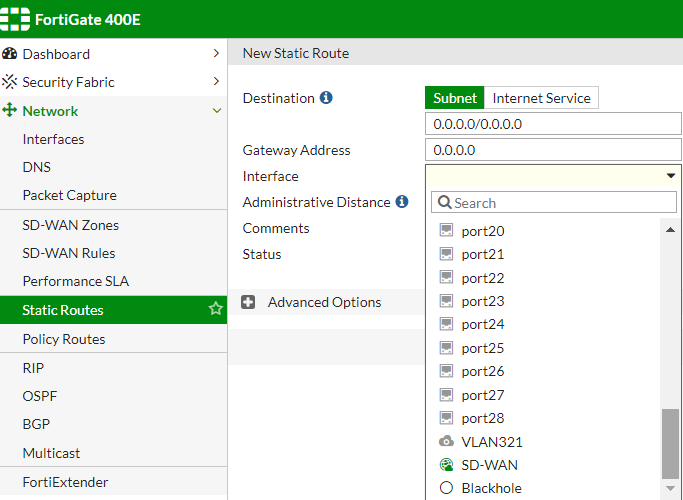
Task: Click the Security Fabric sidebar icon
Action: [x=10, y=82]
